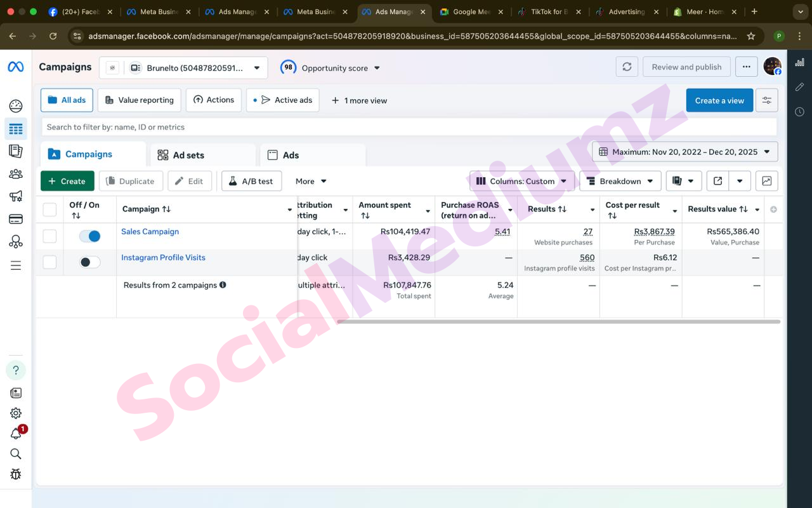Click the refresh data icon button
Screen dimensions: 812x508
[x=627, y=67]
